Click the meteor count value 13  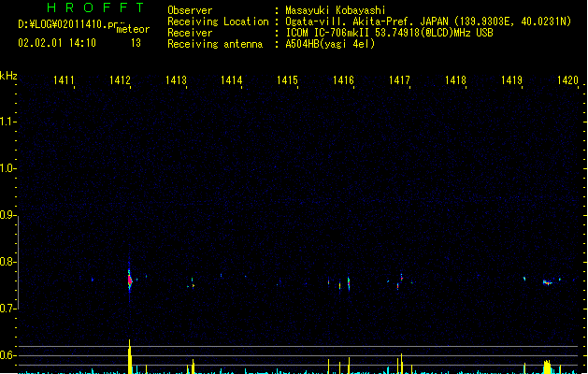pos(136,43)
